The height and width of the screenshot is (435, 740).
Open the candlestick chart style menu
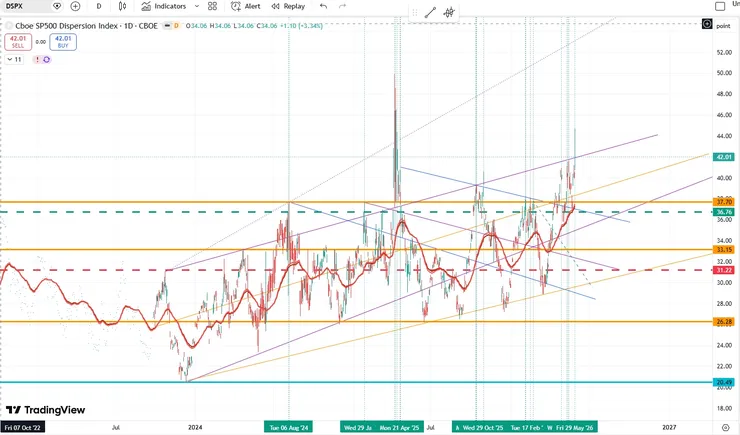point(122,6)
